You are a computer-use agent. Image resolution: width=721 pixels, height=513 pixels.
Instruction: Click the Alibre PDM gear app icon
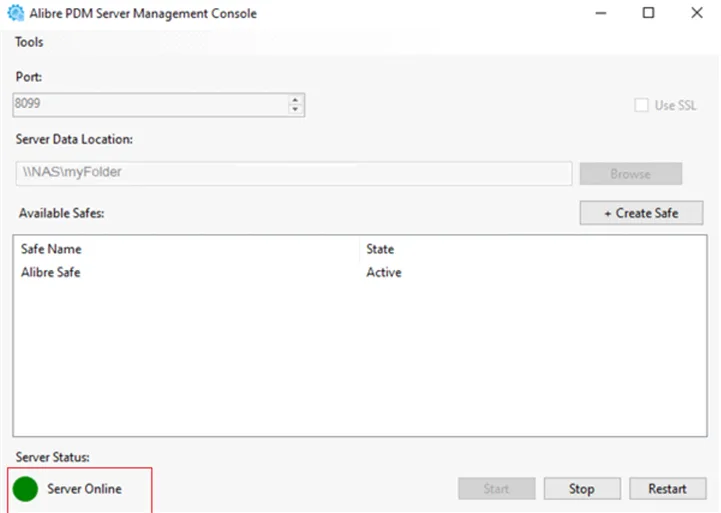(16, 13)
